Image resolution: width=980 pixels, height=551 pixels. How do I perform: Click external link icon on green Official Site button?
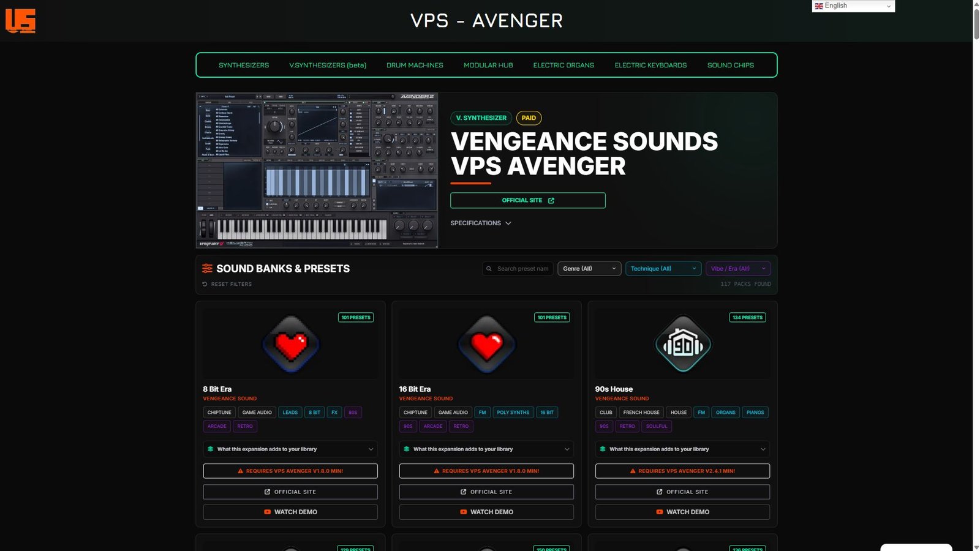551,201
